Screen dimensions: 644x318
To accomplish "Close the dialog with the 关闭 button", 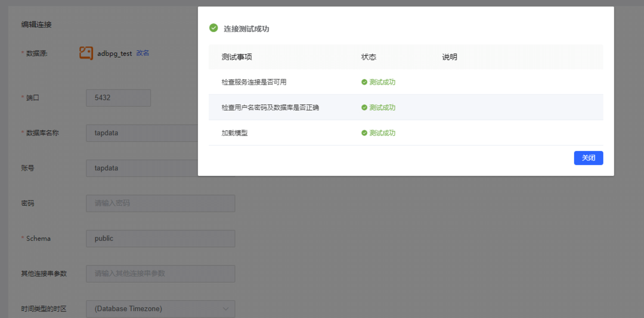I will [x=588, y=158].
